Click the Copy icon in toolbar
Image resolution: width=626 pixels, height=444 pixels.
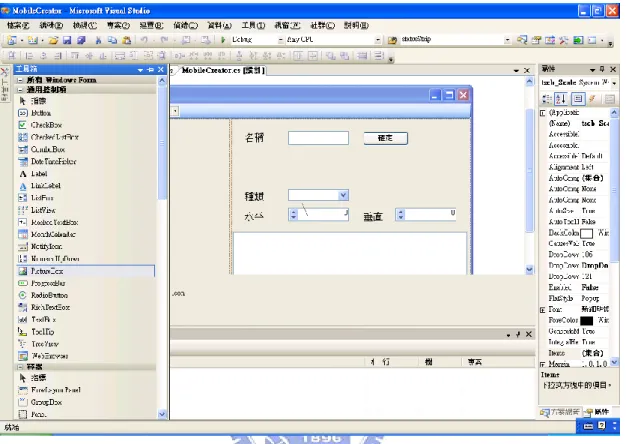(x=112, y=40)
